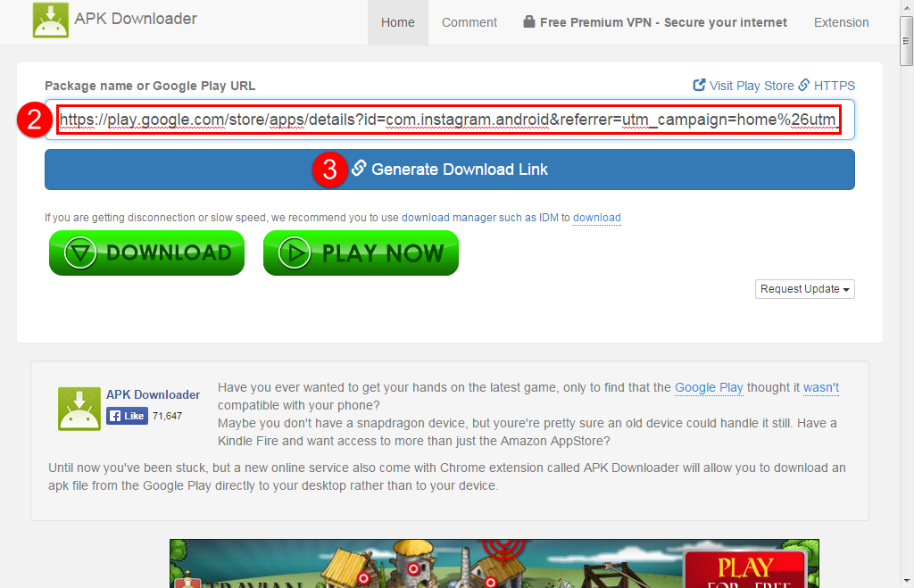Click the lock icon beside Free Premium VPN
Viewport: 914px width, 588px height.
pos(528,21)
